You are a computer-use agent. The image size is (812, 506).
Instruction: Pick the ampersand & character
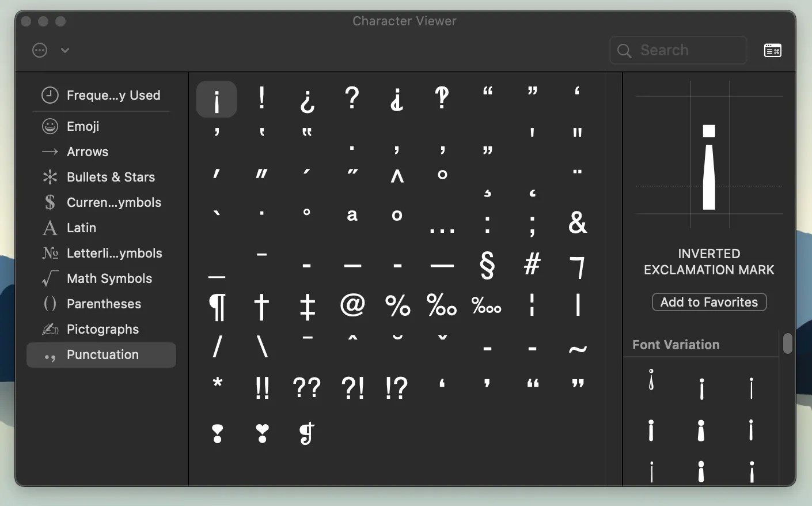coord(578,222)
